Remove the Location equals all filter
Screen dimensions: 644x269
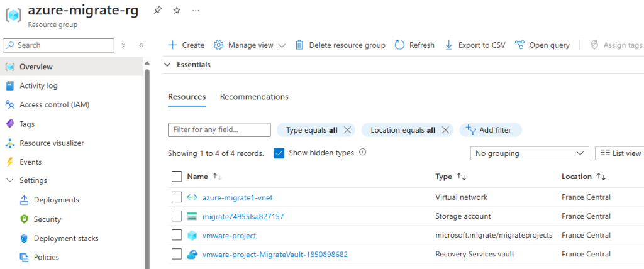click(x=445, y=130)
